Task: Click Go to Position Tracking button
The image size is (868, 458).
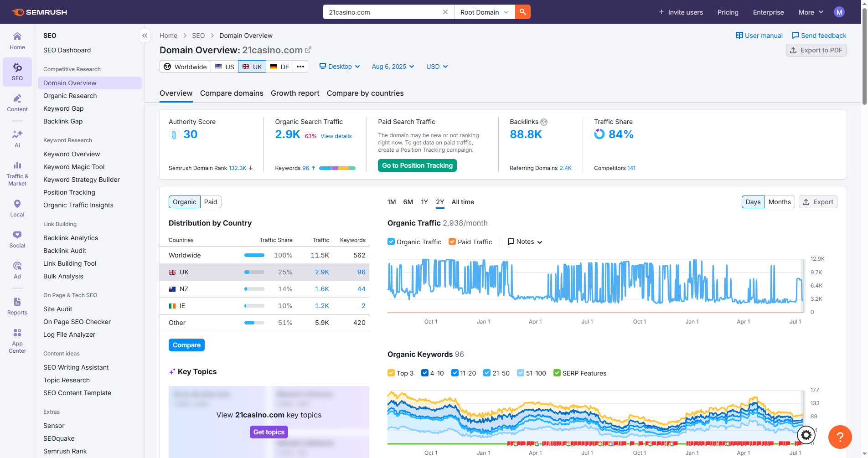Action: point(417,165)
